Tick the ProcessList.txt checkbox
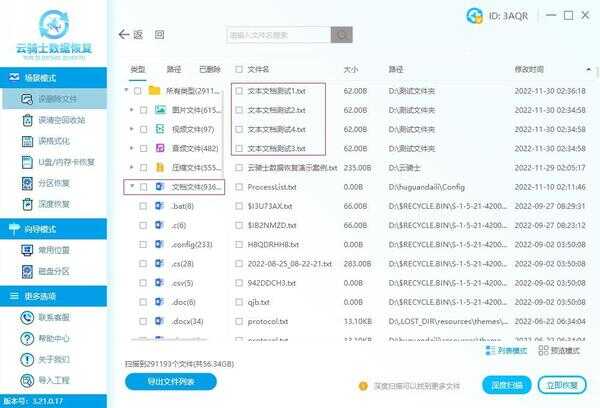The width and height of the screenshot is (600, 408). [239, 186]
